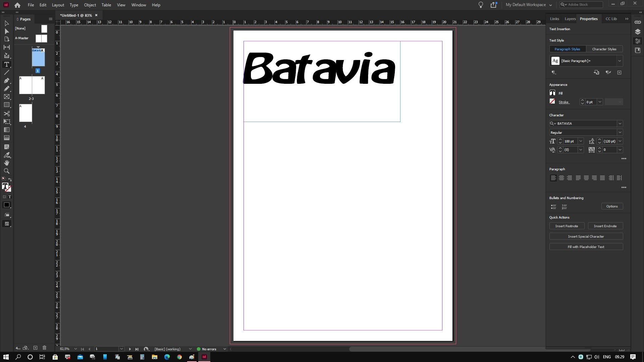Select the Rectangle Frame tool

pos(6,97)
